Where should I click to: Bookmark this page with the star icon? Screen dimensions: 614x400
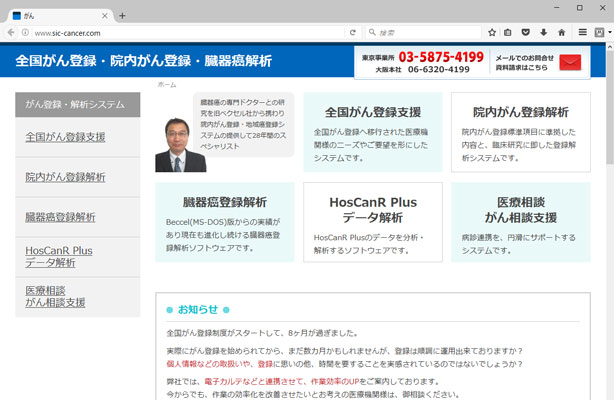pos(492,33)
